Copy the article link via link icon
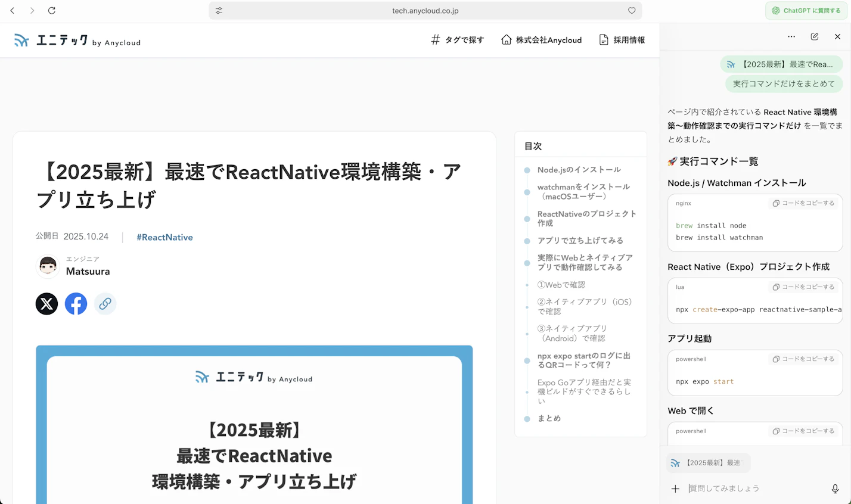This screenshot has width=851, height=504. pos(105,304)
